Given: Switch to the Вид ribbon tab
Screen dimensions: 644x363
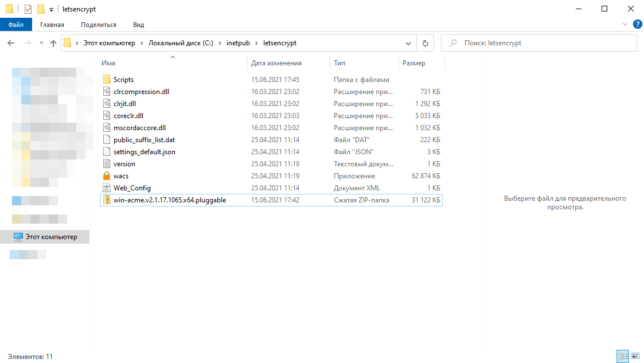Looking at the screenshot, I should click(x=138, y=25).
